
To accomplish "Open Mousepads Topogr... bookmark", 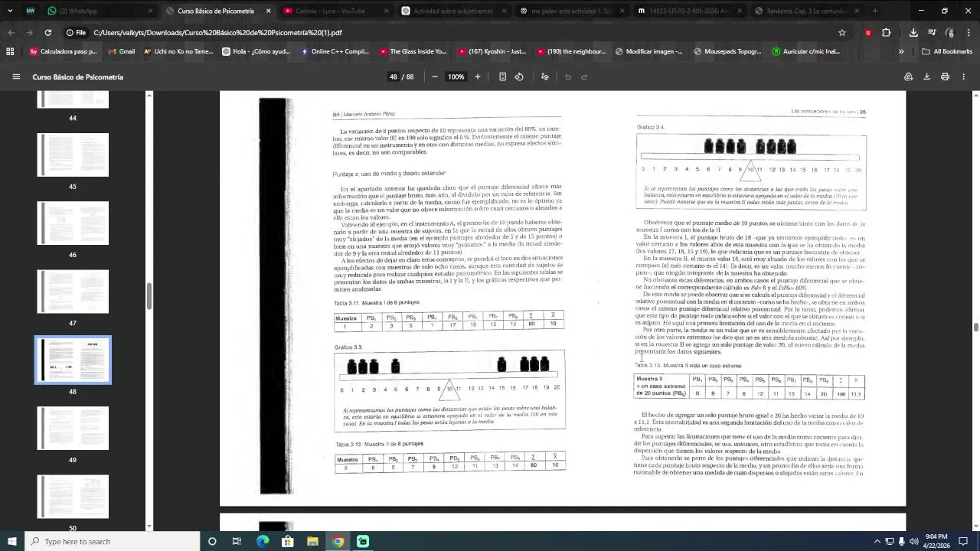I will [x=727, y=51].
